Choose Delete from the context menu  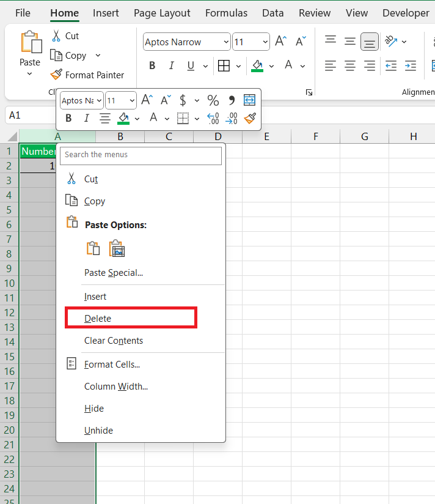pos(131,318)
